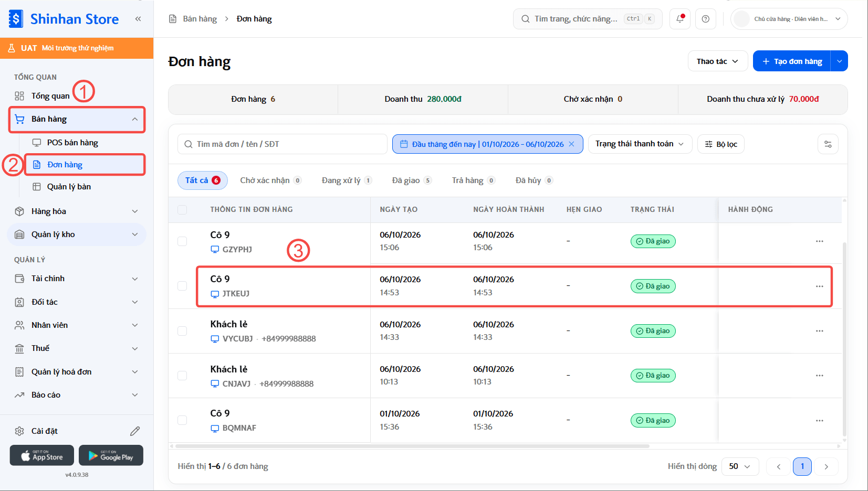Clear the date range filter

point(572,144)
